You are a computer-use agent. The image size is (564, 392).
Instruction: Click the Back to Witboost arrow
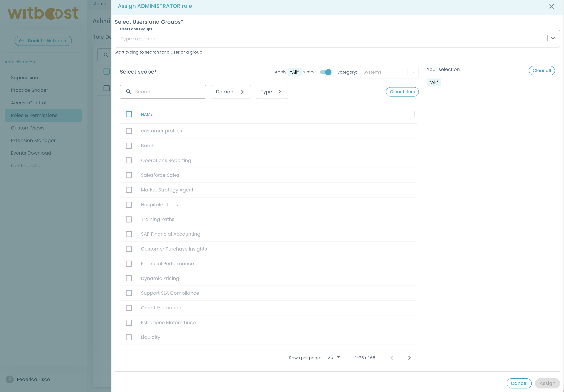(21, 41)
